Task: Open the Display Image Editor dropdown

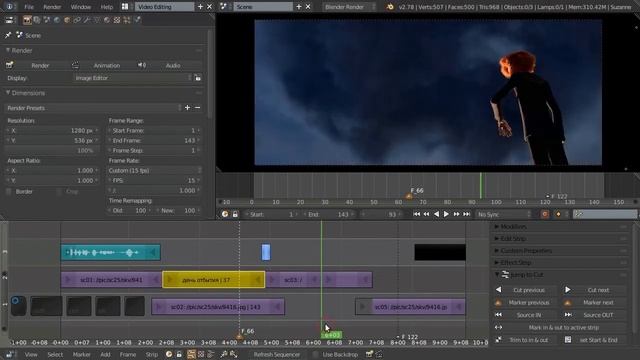Action: tap(133, 78)
